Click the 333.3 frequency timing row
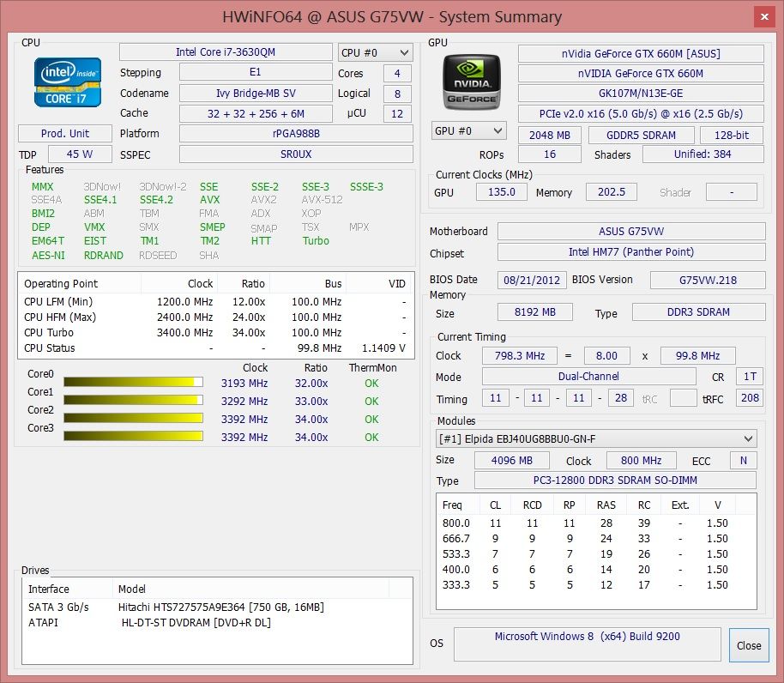 point(596,585)
